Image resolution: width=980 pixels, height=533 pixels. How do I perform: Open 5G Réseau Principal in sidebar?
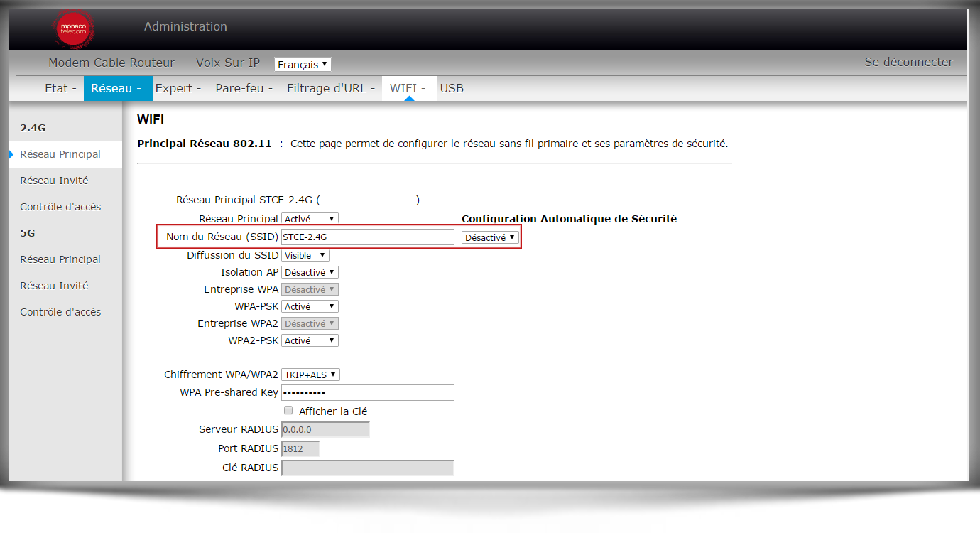60,259
